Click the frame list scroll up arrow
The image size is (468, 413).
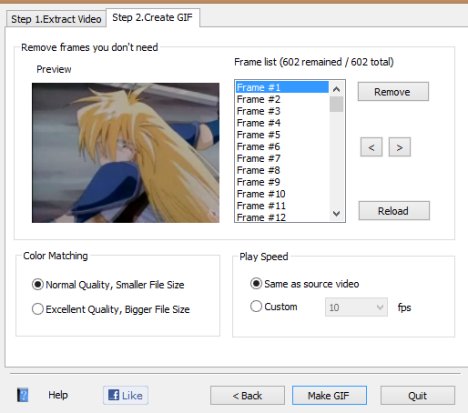coord(337,89)
